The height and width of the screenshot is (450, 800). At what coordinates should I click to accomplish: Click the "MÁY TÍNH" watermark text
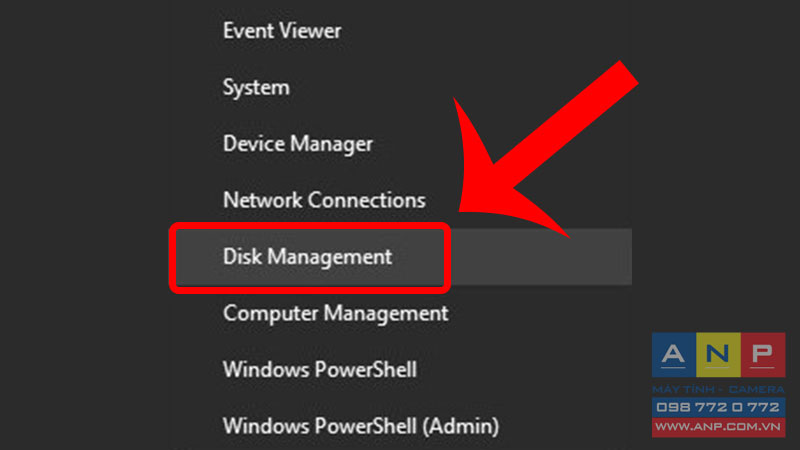point(685,389)
